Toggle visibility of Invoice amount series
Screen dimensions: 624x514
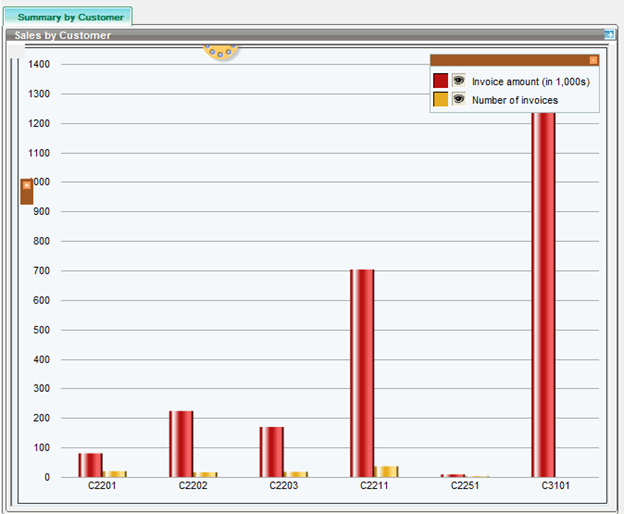459,81
